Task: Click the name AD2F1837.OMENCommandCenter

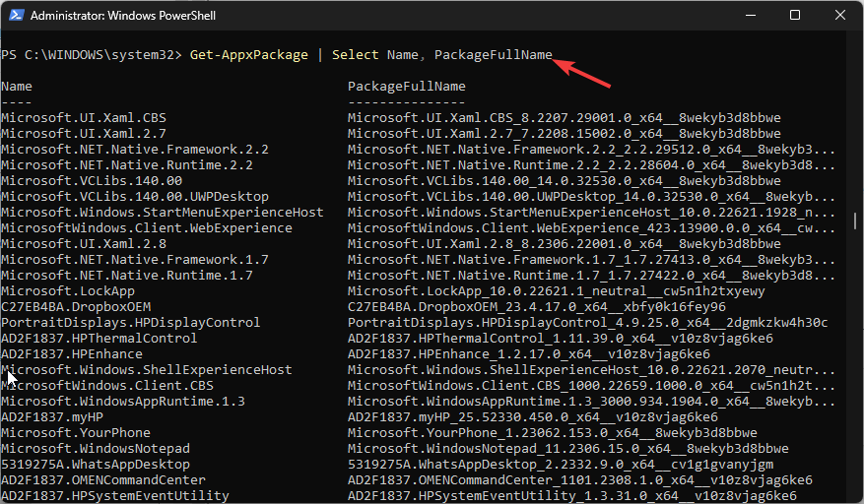Action: click(x=103, y=480)
